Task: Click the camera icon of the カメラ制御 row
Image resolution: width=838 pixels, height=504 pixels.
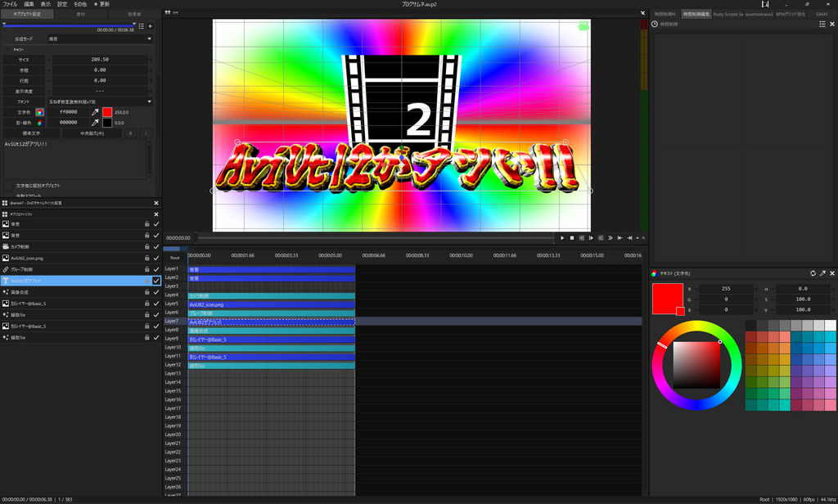Action: [x=6, y=247]
